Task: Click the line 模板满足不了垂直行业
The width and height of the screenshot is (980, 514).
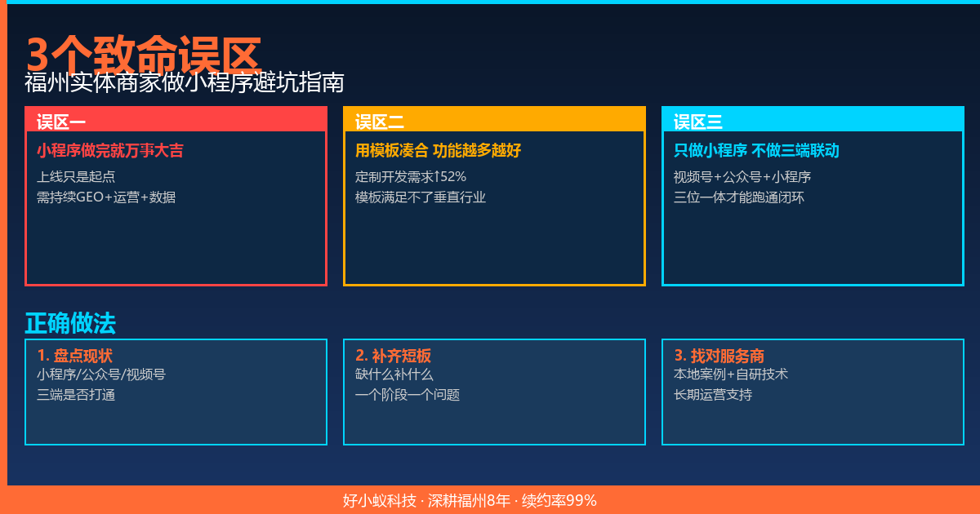Action: coord(421,197)
